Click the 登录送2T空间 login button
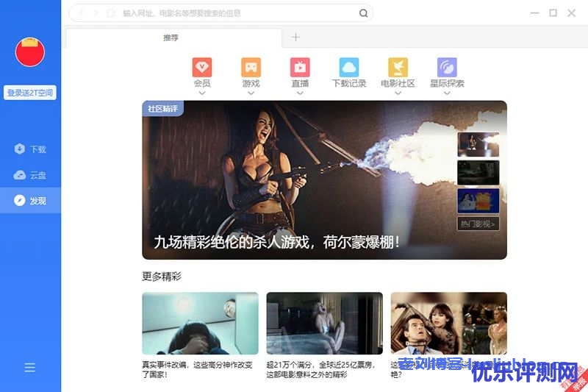Screen dimensions: 588x392 click(x=30, y=93)
